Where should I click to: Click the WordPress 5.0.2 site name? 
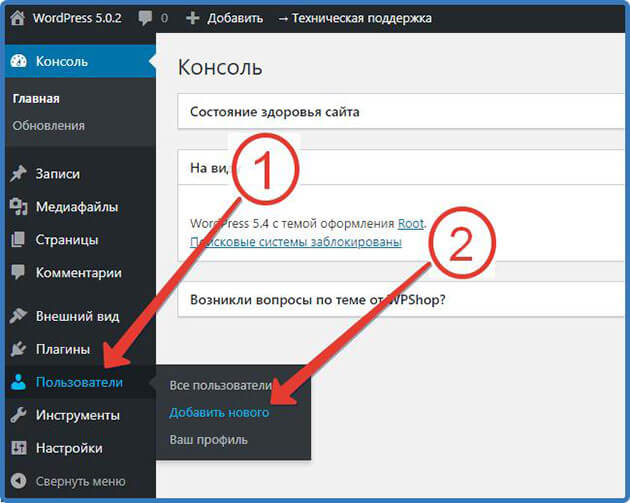[77, 18]
